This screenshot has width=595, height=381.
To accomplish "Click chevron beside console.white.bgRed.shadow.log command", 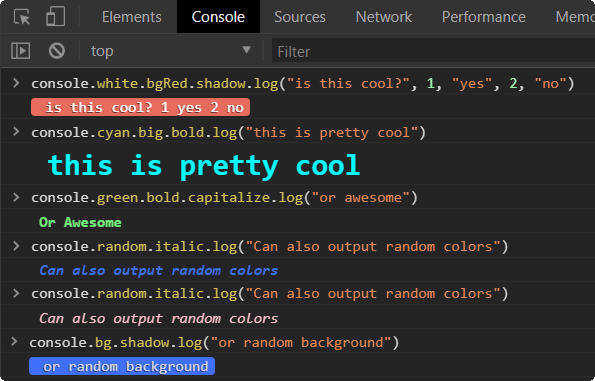I will coord(16,83).
